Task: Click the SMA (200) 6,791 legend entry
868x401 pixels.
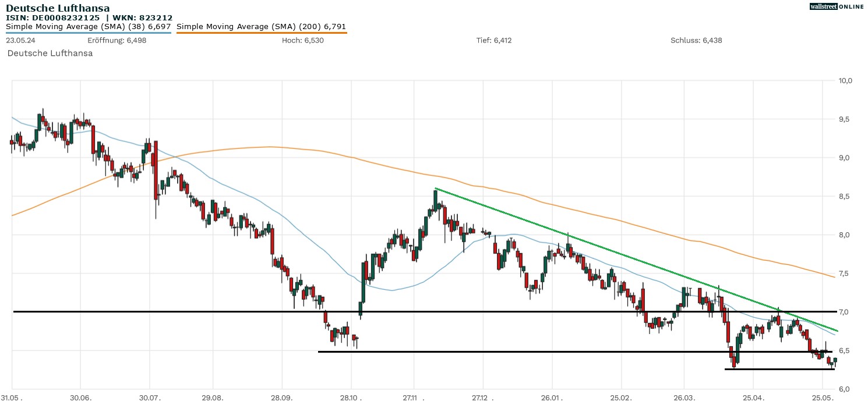Action: click(262, 27)
